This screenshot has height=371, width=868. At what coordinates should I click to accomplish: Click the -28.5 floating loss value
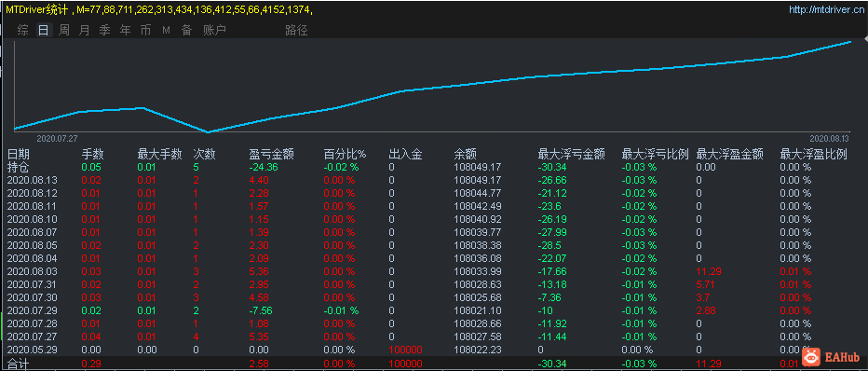coord(549,245)
